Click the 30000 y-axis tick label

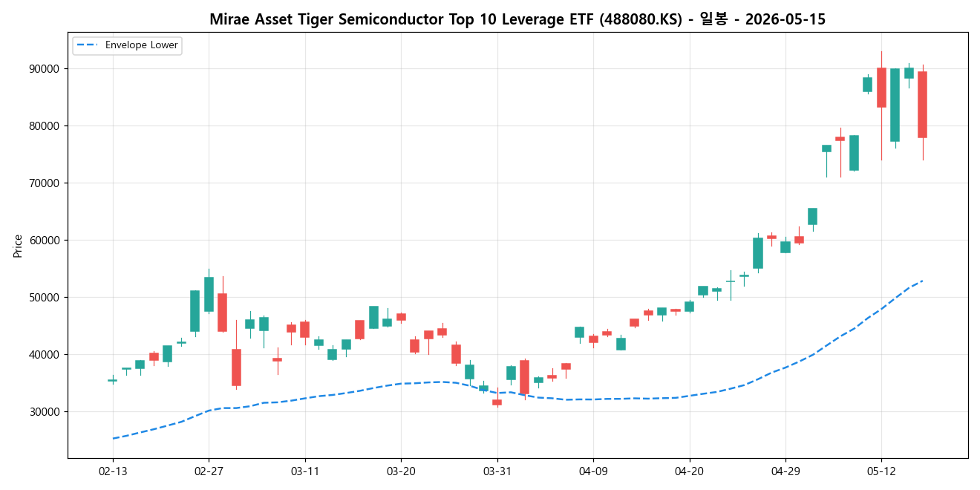coord(46,412)
